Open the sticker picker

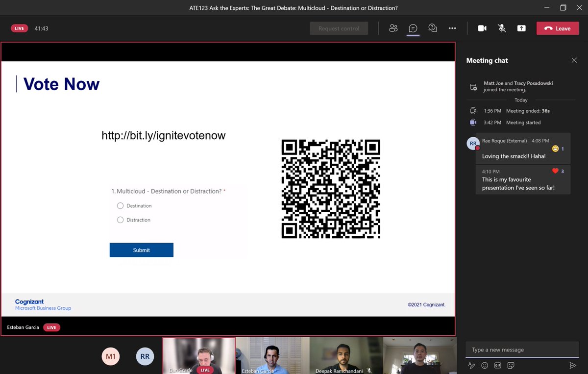click(511, 365)
